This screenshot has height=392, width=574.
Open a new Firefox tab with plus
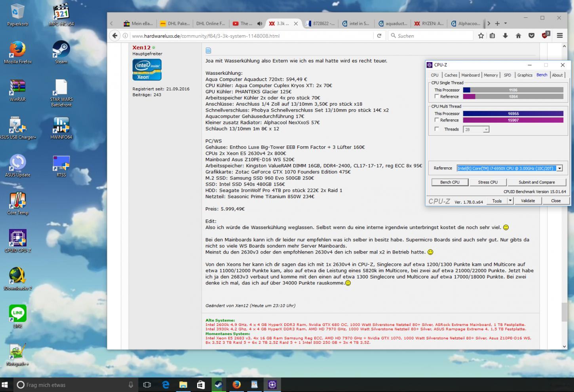point(497,24)
